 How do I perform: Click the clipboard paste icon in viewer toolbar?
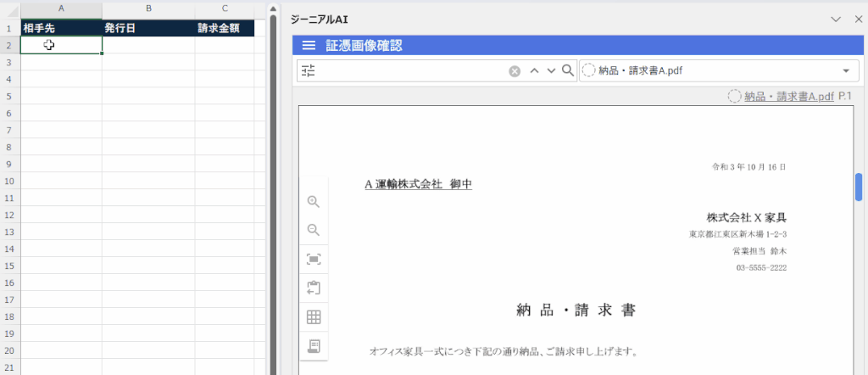(314, 288)
